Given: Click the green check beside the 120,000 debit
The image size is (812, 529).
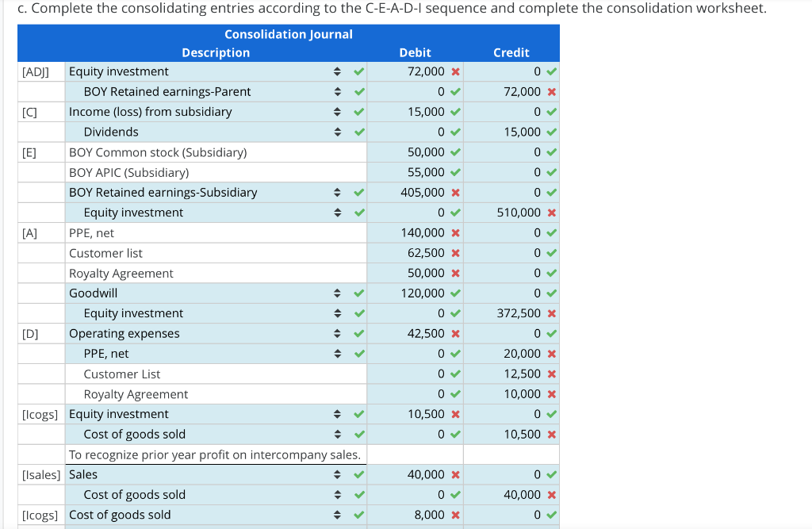Looking at the screenshot, I should (x=456, y=293).
